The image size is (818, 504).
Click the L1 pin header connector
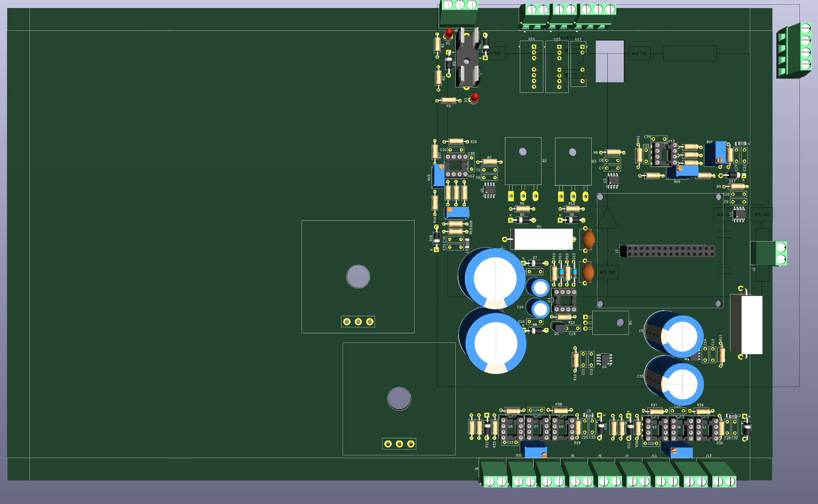[x=667, y=251]
